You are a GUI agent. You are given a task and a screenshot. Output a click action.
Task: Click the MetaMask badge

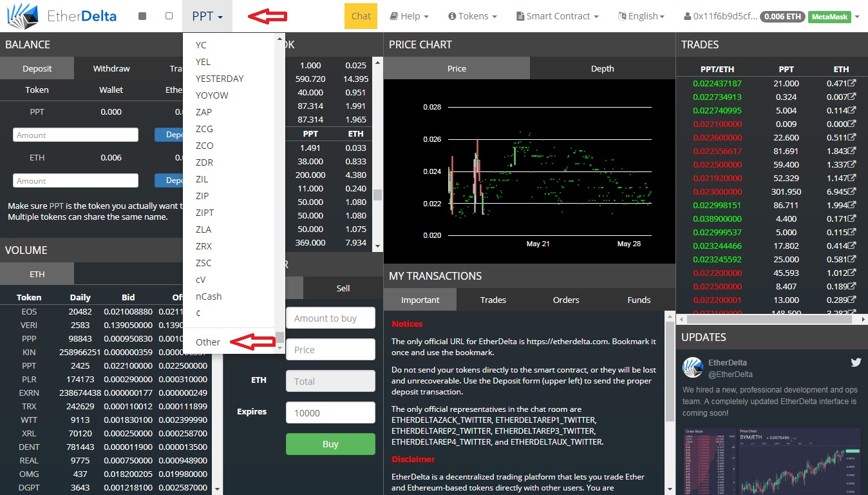(829, 16)
